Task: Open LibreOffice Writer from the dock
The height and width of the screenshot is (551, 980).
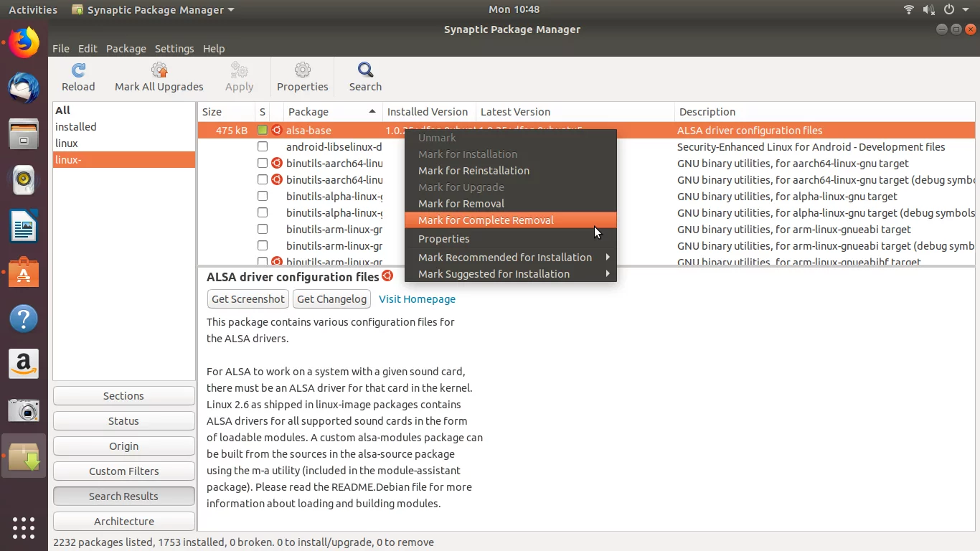Action: point(24,226)
